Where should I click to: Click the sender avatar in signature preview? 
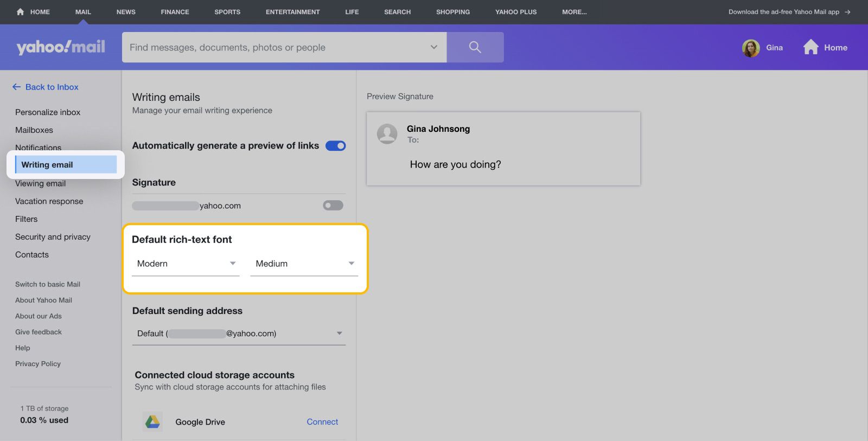click(387, 133)
